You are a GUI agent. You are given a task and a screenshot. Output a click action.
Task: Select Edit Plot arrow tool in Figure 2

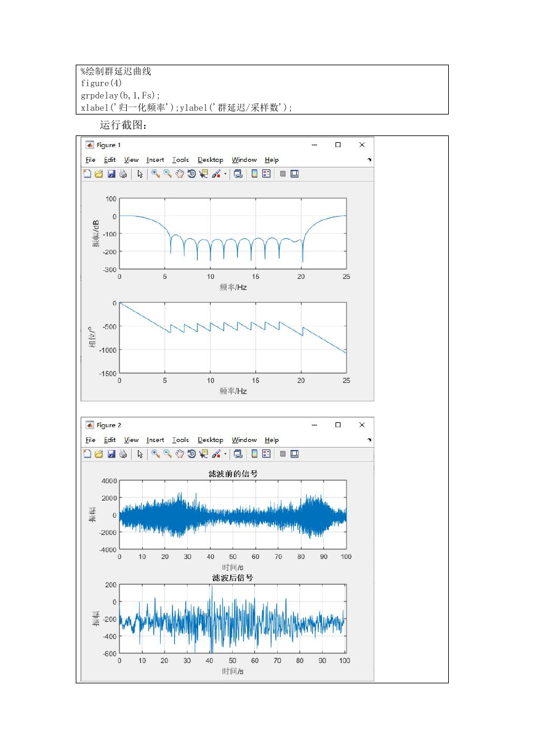[x=140, y=454]
